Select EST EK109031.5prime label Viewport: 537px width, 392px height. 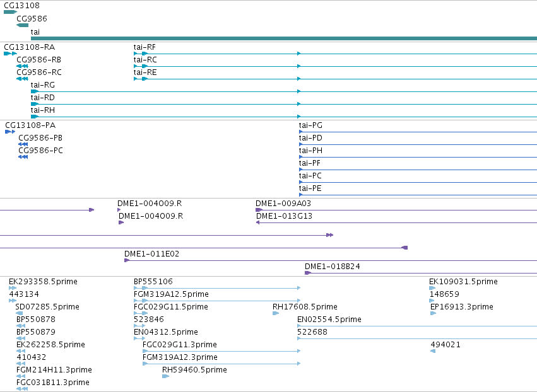pos(463,282)
